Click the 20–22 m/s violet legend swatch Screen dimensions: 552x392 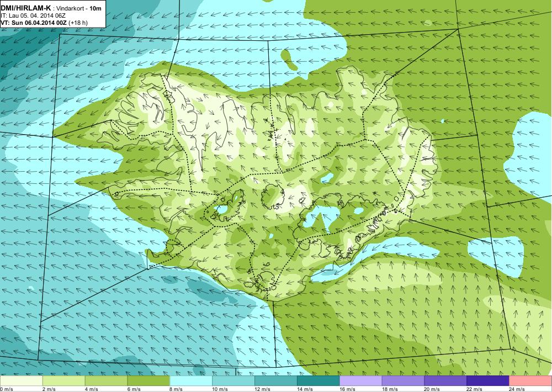[x=445, y=381]
